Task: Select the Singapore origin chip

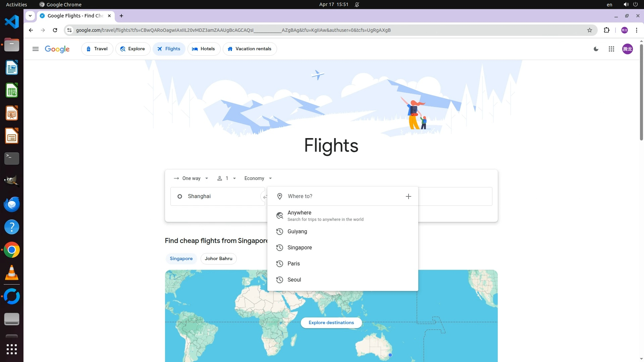Action: tap(181, 258)
